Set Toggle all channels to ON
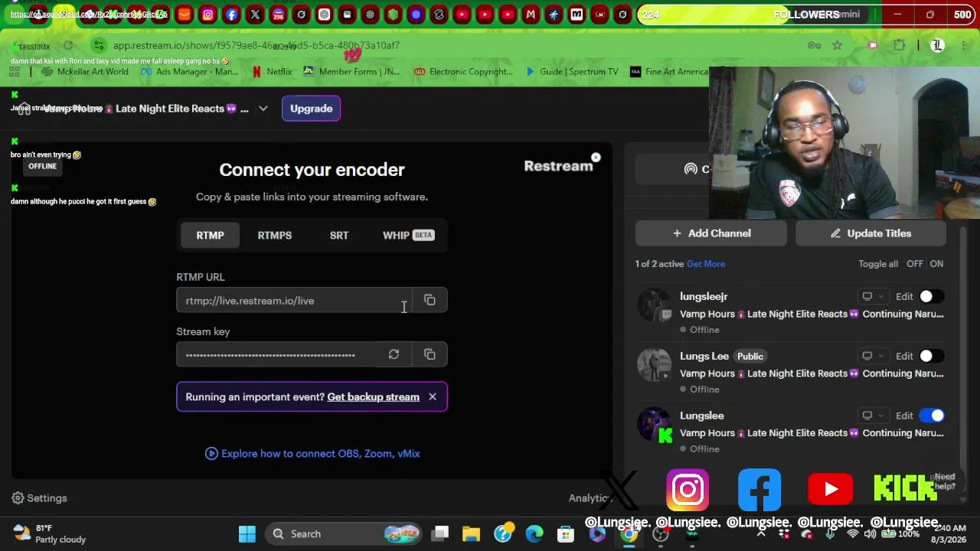The image size is (980, 551). point(936,263)
